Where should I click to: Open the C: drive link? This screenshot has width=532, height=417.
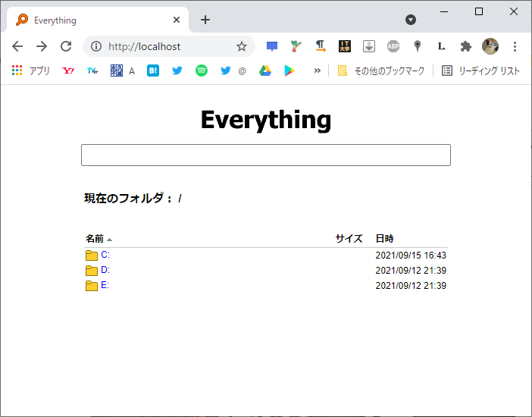pos(105,255)
